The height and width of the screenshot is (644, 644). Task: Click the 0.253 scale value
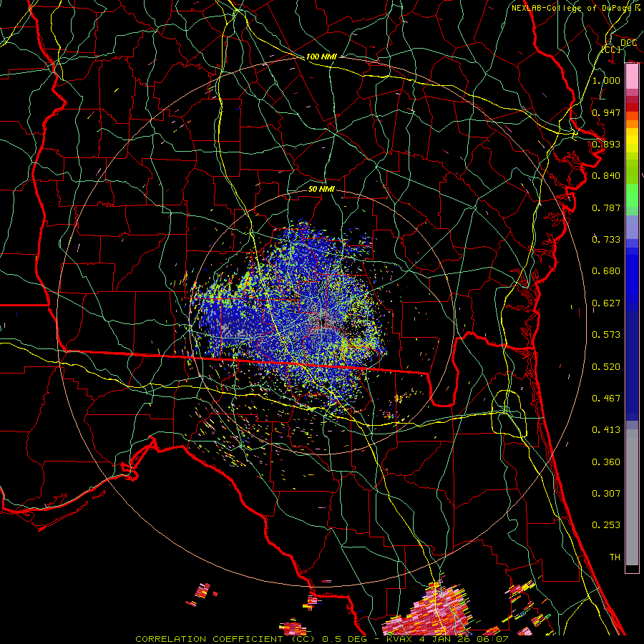[606, 525]
